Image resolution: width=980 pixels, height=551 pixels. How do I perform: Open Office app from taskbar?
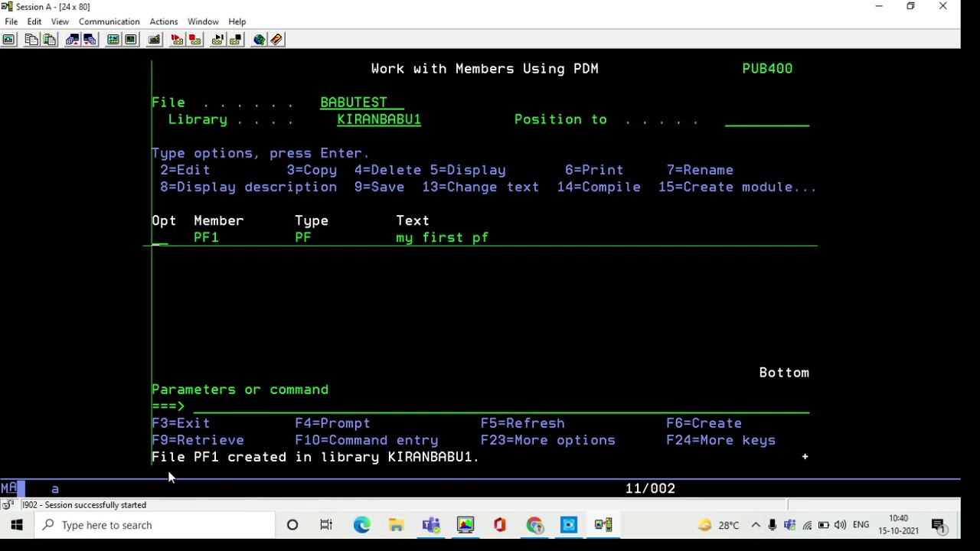(499, 525)
